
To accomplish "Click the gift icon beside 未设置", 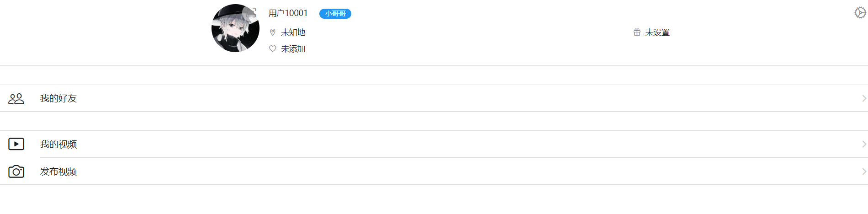I will pos(637,32).
